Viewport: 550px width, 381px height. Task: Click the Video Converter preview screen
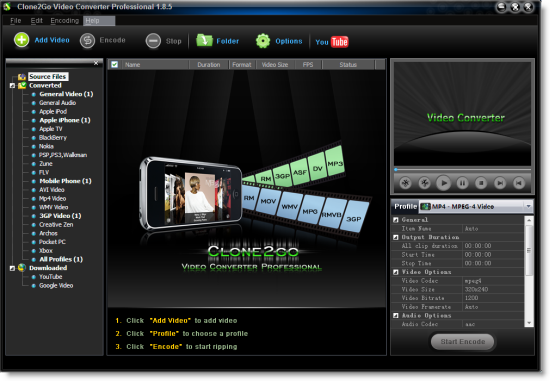(462, 114)
